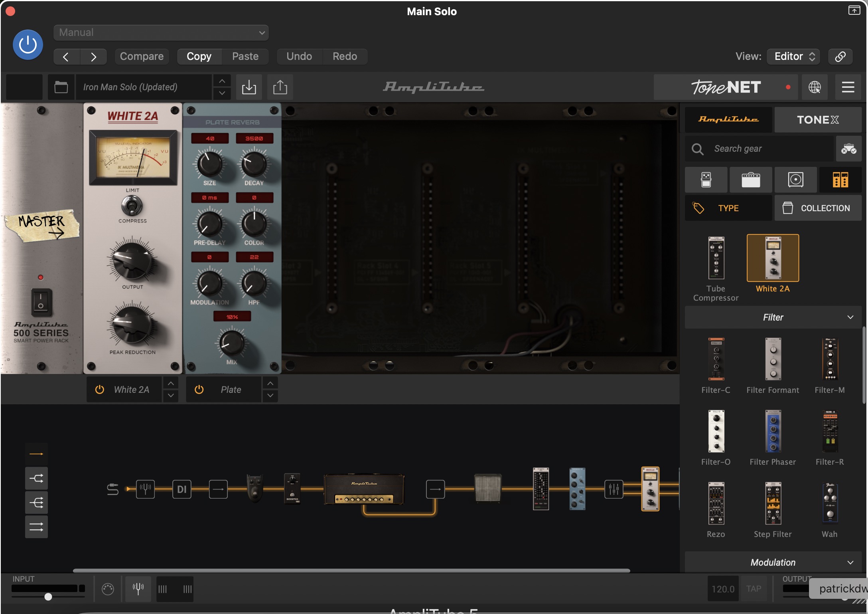The image size is (868, 614).
Task: Click the tuner icon in signal chain
Action: [x=145, y=489]
